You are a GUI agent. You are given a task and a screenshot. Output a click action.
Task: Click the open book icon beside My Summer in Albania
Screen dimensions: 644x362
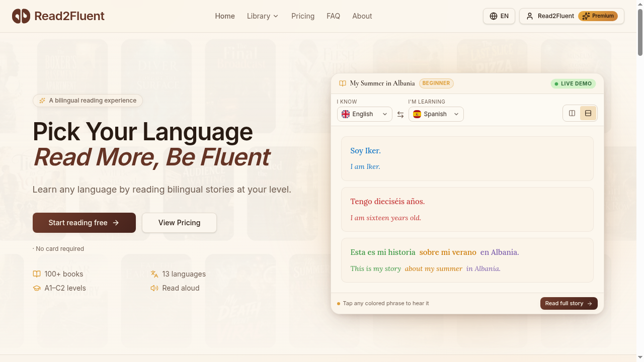[343, 83]
